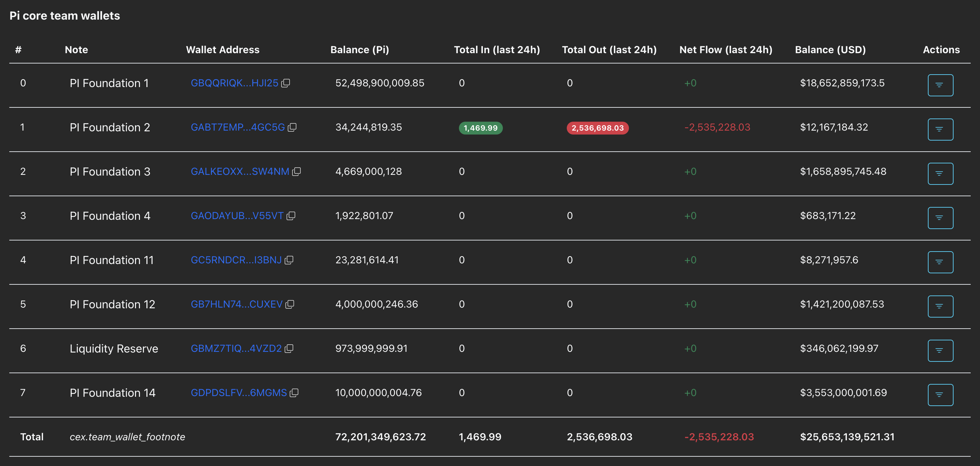Copy Liquidity Reserve wallet address

click(x=289, y=349)
